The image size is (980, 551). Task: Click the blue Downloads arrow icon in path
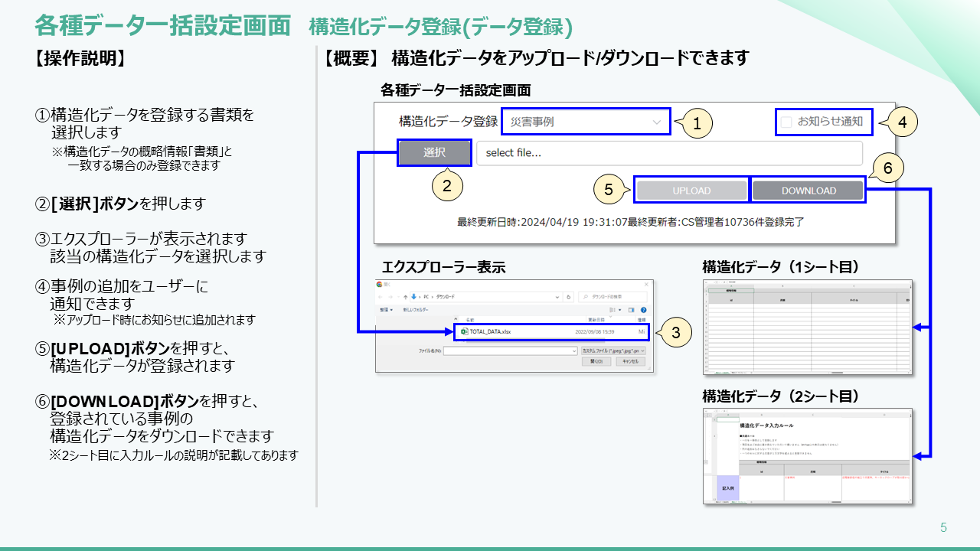point(414,296)
